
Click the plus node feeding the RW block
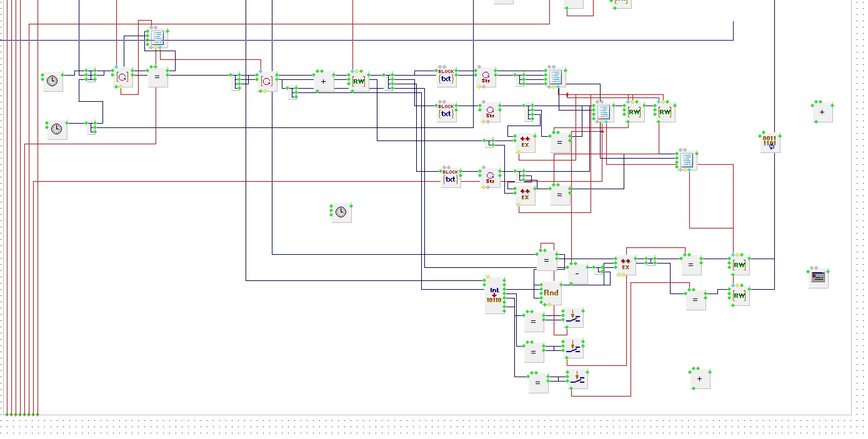click(x=323, y=81)
